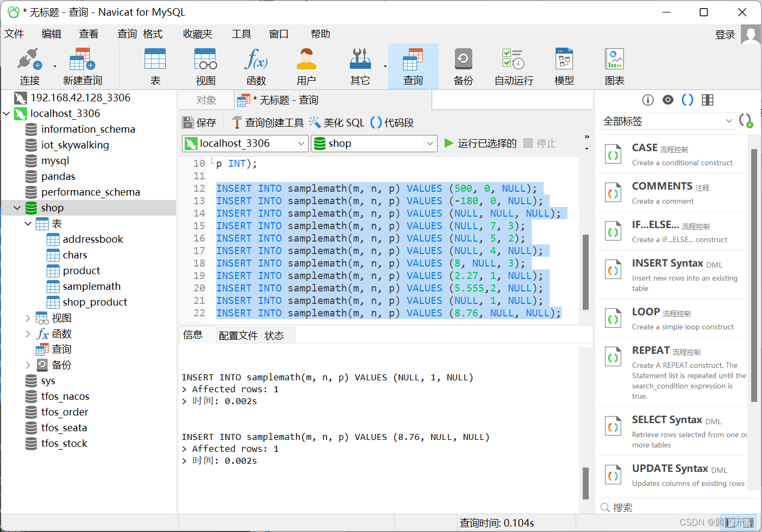Open the 表 (Table) toolbar icon

[x=155, y=66]
